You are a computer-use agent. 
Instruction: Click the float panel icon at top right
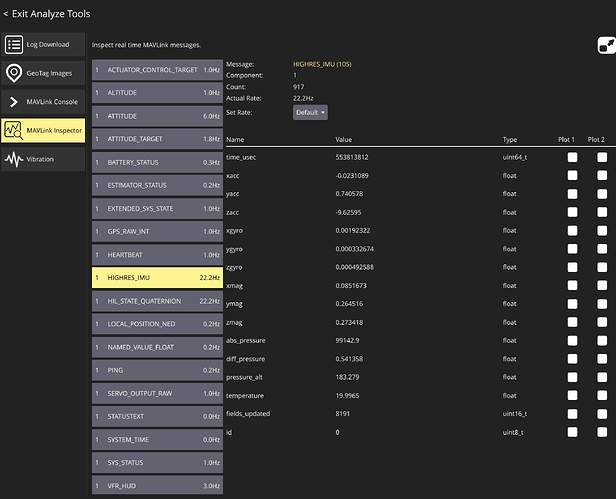[606, 45]
